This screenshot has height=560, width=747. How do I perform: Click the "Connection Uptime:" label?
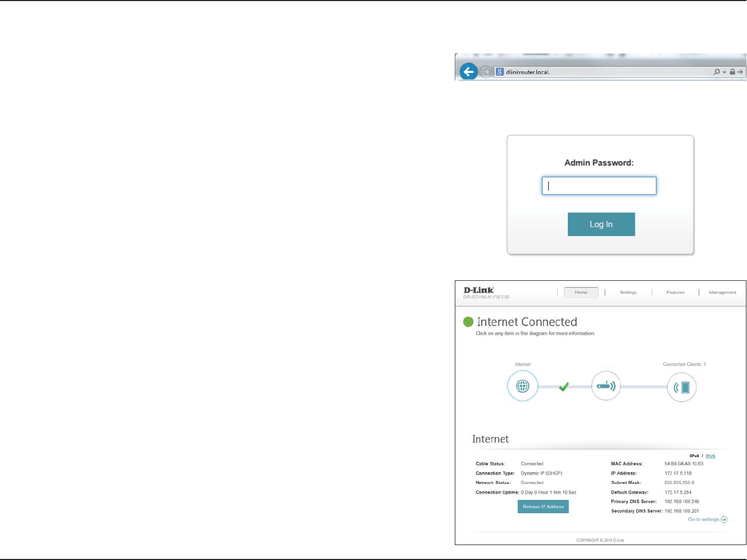[497, 493]
